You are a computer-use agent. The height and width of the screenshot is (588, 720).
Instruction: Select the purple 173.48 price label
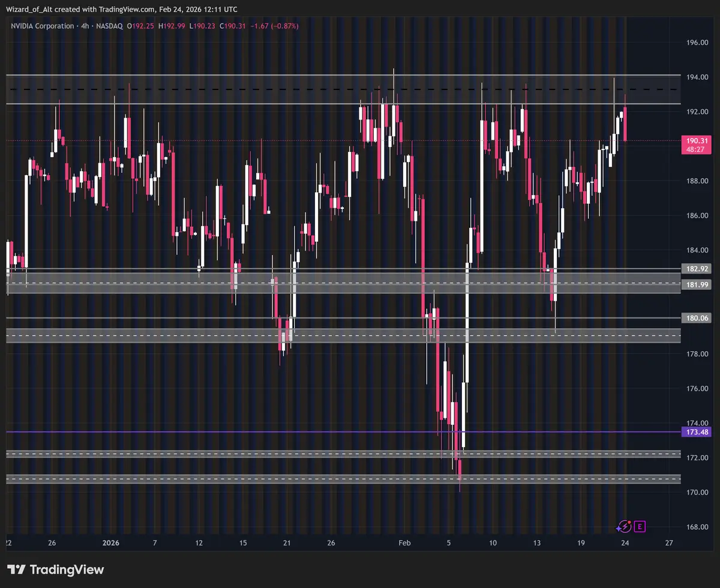[695, 432]
